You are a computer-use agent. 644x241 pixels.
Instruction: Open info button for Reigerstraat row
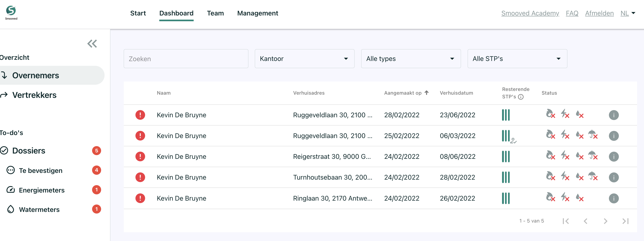[x=614, y=157]
